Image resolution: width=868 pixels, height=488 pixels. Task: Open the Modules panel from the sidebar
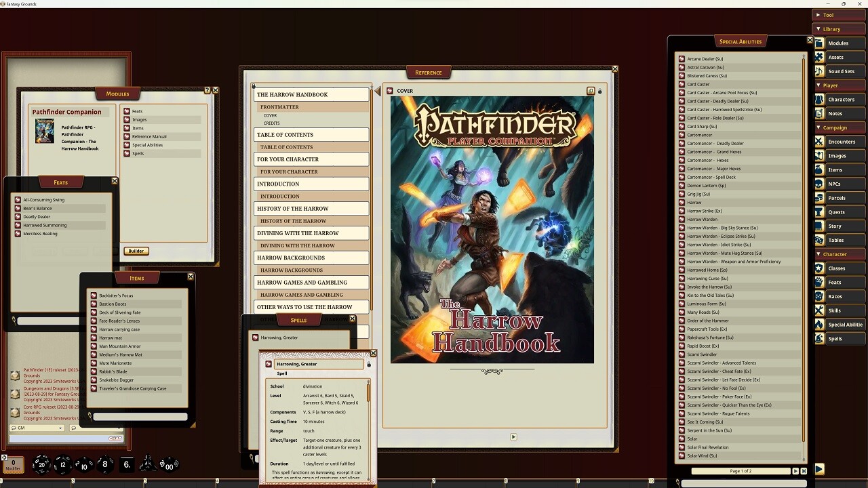[839, 43]
